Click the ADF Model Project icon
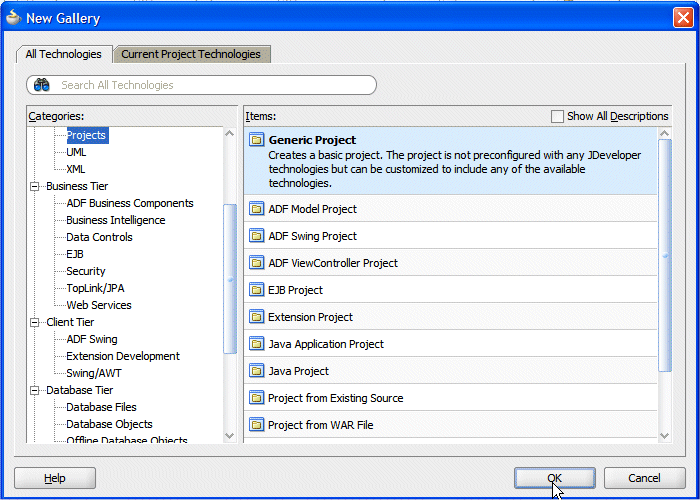 click(x=257, y=209)
